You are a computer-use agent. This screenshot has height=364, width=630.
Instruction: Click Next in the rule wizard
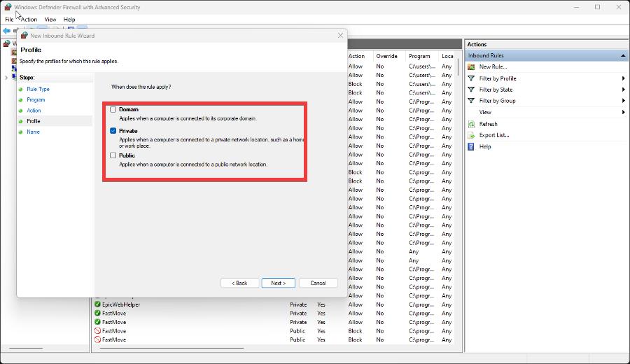coord(278,283)
